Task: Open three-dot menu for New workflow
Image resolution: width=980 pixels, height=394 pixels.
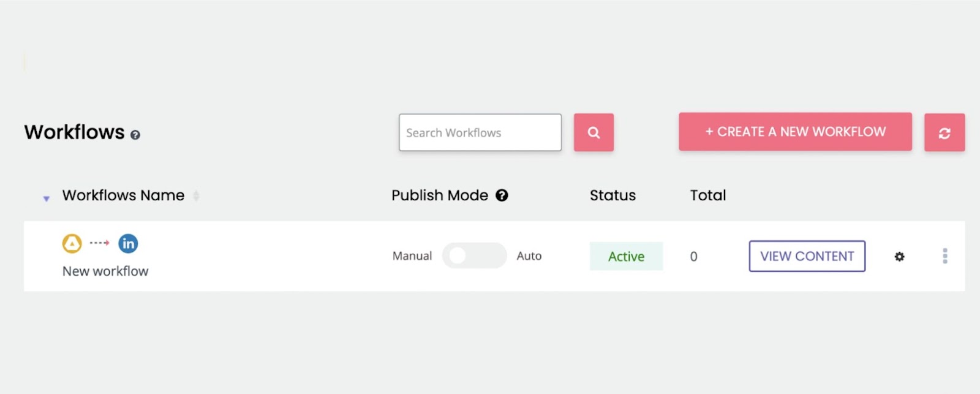Action: (x=945, y=256)
